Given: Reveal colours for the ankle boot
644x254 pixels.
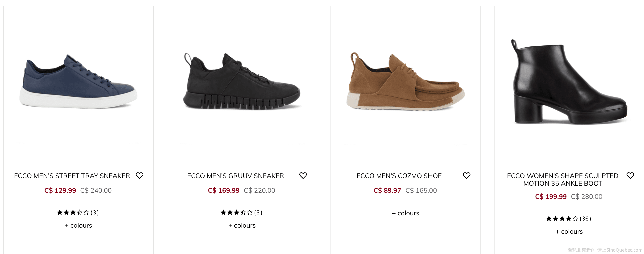Looking at the screenshot, I should click(569, 232).
